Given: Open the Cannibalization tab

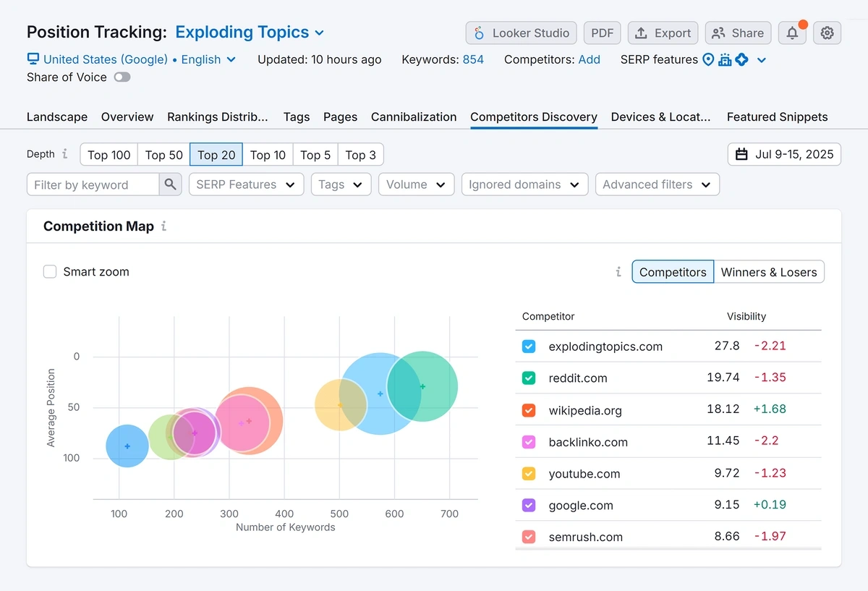Looking at the screenshot, I should pos(414,116).
